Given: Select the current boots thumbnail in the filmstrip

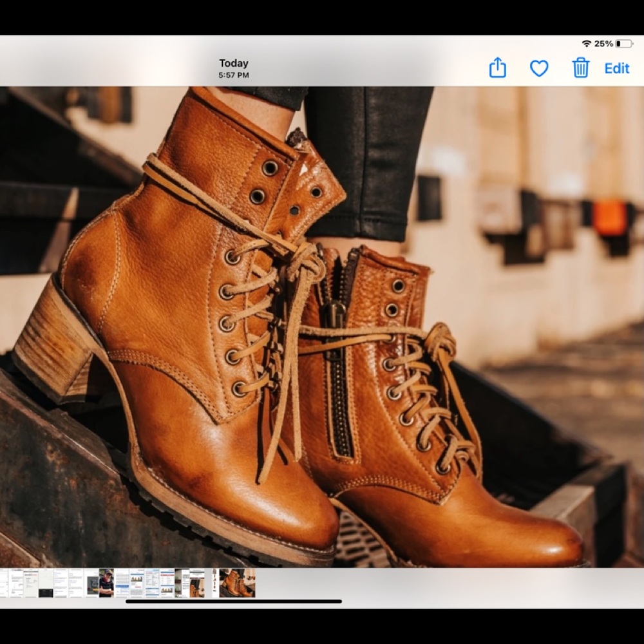Looking at the screenshot, I should coord(237,583).
